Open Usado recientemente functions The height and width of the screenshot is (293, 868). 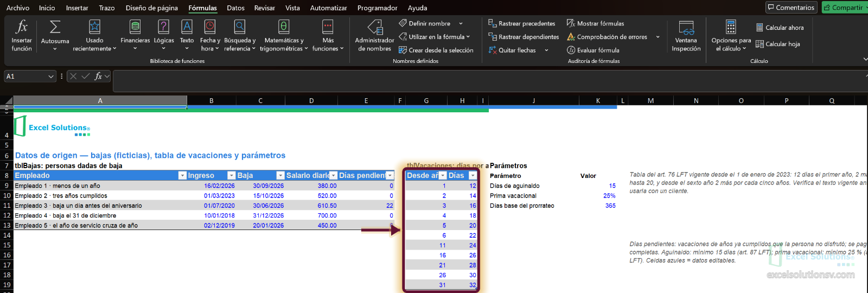94,35
